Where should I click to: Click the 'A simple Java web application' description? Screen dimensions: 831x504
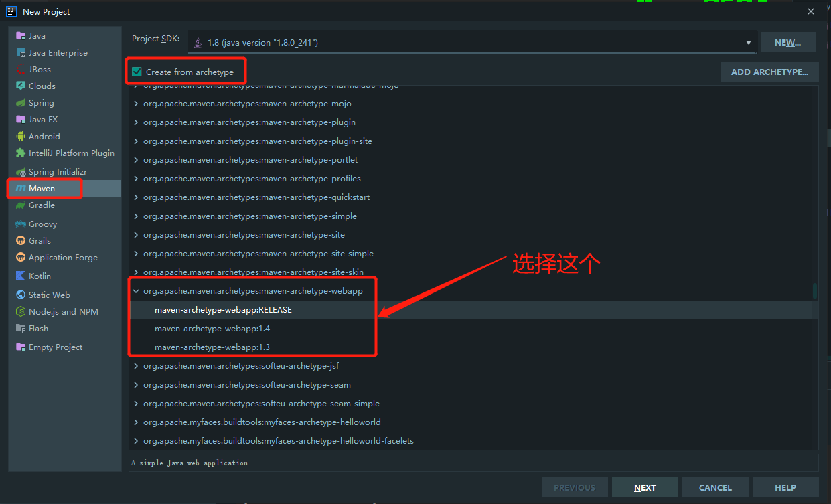[190, 463]
